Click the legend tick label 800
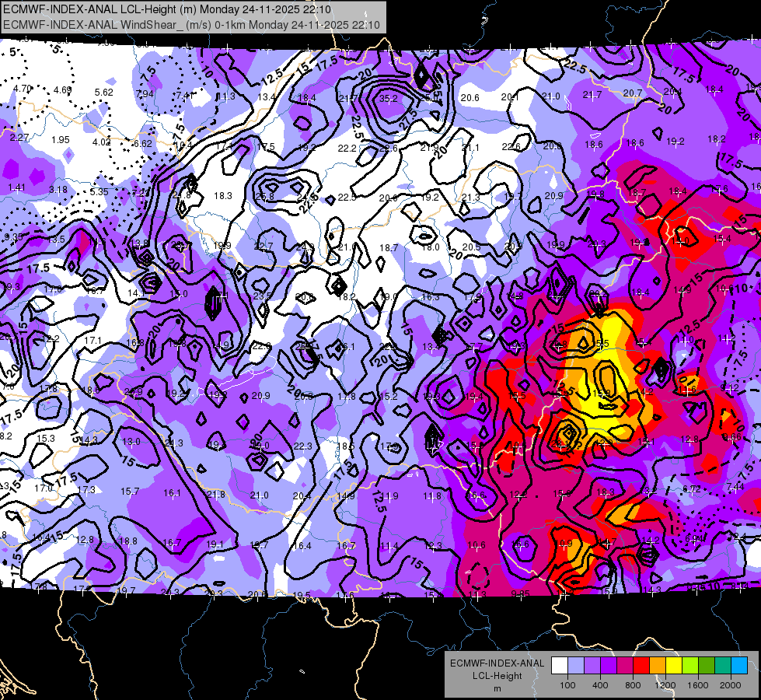 coord(633,685)
